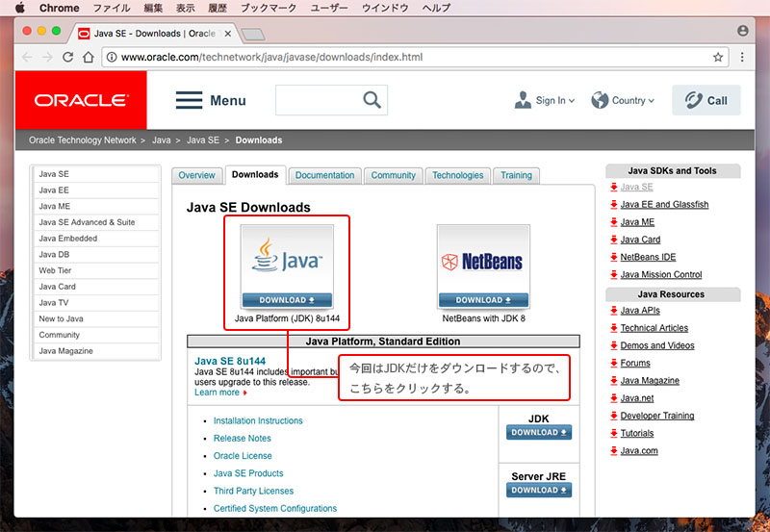The image size is (770, 532).
Task: Bookmark this page with star icon
Action: click(718, 57)
